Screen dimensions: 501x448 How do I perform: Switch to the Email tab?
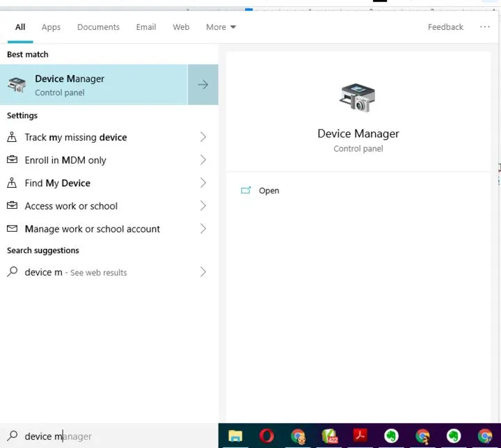click(x=146, y=27)
